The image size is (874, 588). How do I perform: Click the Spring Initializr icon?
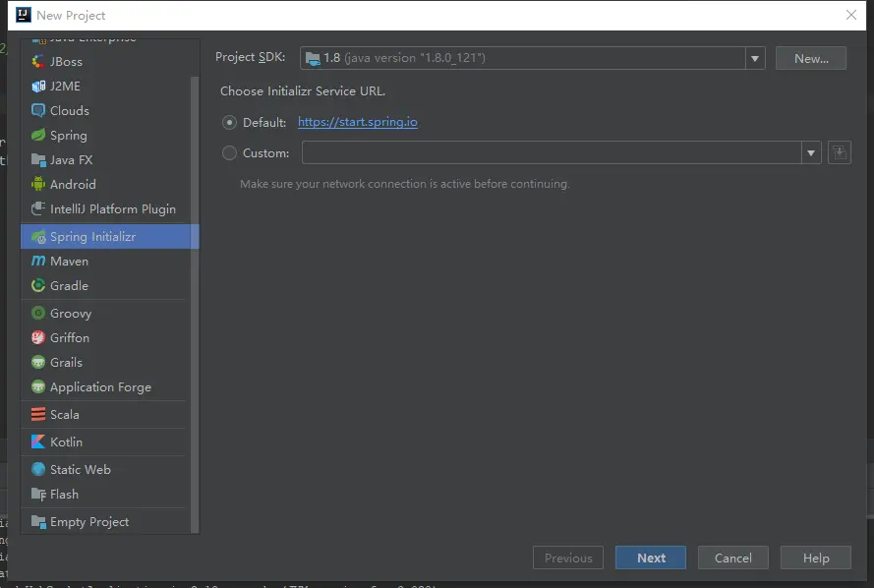coord(38,237)
